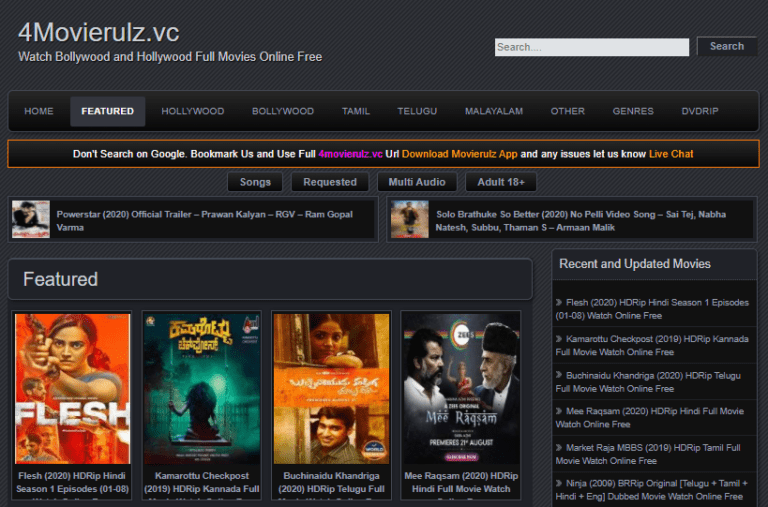768x507 pixels.
Task: Open the TELUGU menu item
Action: [417, 111]
